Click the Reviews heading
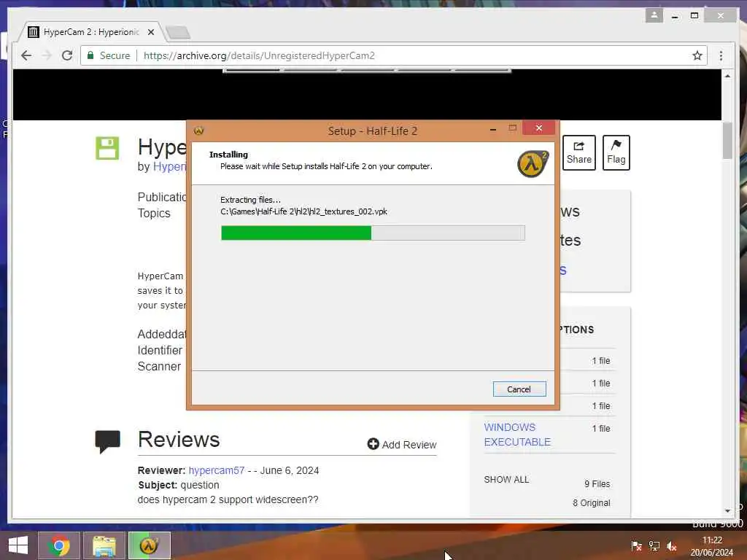Image resolution: width=747 pixels, height=560 pixels. pyautogui.click(x=179, y=439)
